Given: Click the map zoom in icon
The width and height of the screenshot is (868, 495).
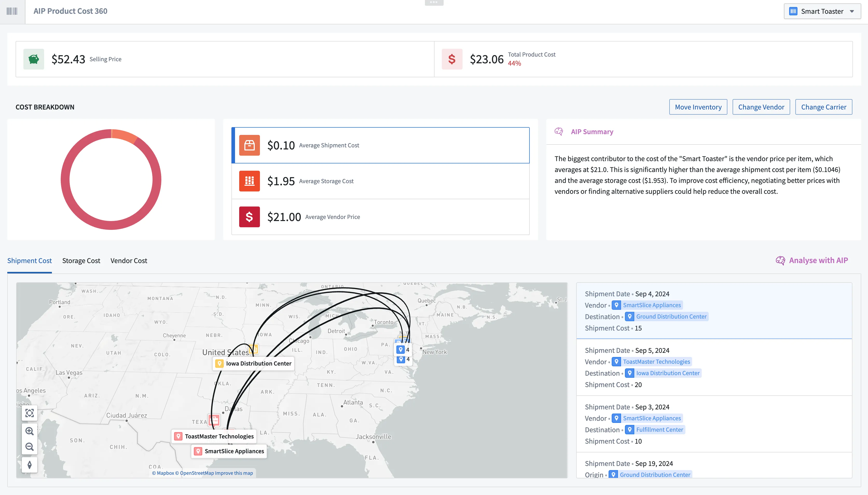Looking at the screenshot, I should click(x=30, y=431).
